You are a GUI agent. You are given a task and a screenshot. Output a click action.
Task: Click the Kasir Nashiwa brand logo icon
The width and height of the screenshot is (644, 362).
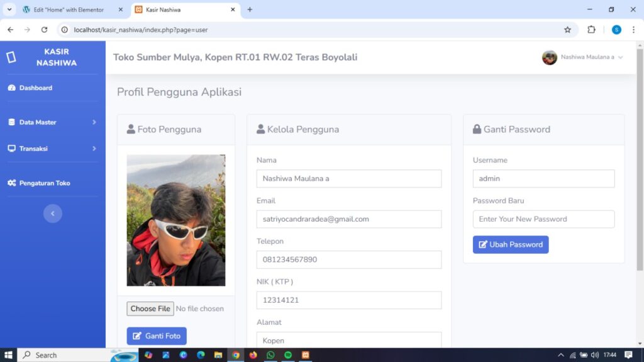coord(11,57)
